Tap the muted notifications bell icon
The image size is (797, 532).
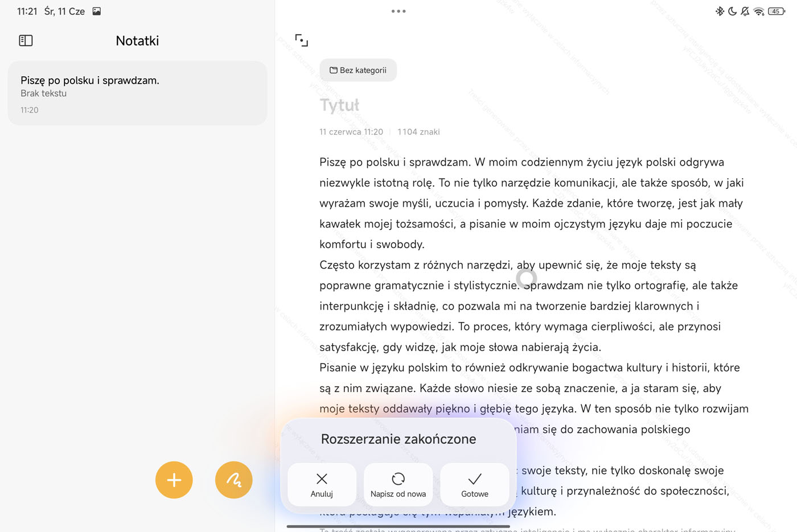tap(745, 11)
